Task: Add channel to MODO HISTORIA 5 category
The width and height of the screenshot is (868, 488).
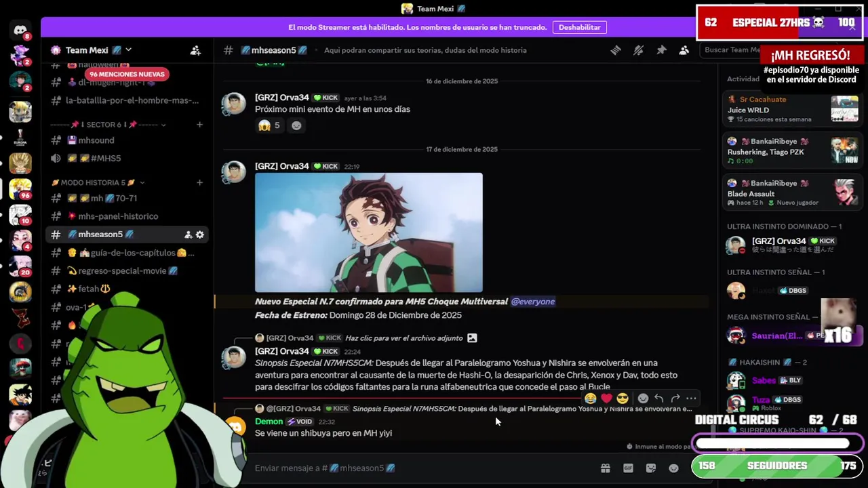Action: [199, 182]
